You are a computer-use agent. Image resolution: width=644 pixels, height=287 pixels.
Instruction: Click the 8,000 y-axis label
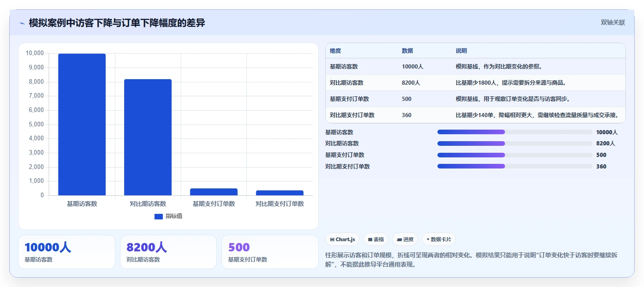(x=36, y=82)
